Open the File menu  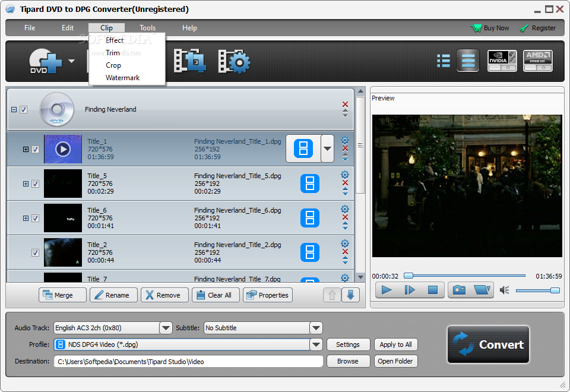(x=30, y=28)
